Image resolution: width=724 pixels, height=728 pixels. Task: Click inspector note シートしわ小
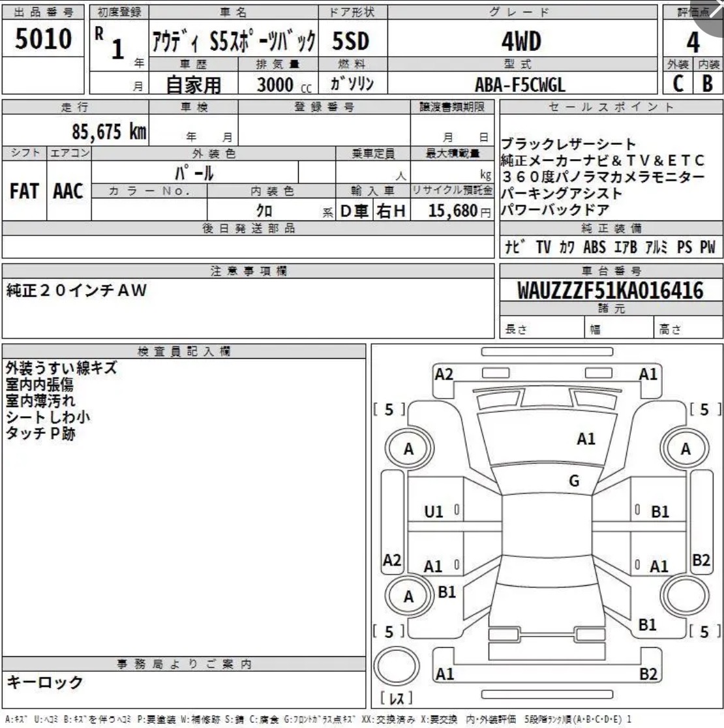[x=48, y=417]
